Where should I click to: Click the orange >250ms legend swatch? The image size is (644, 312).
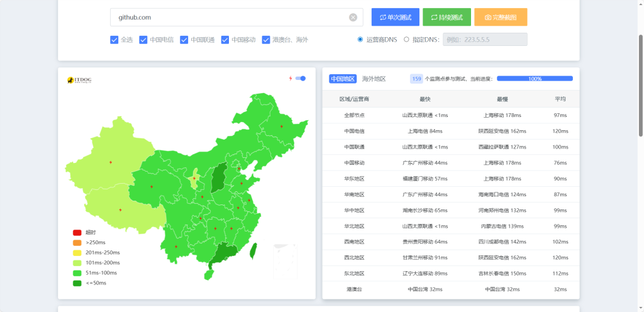[x=77, y=243]
